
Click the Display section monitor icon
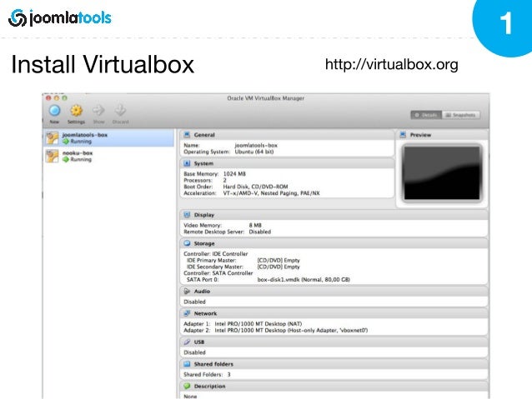pos(187,215)
